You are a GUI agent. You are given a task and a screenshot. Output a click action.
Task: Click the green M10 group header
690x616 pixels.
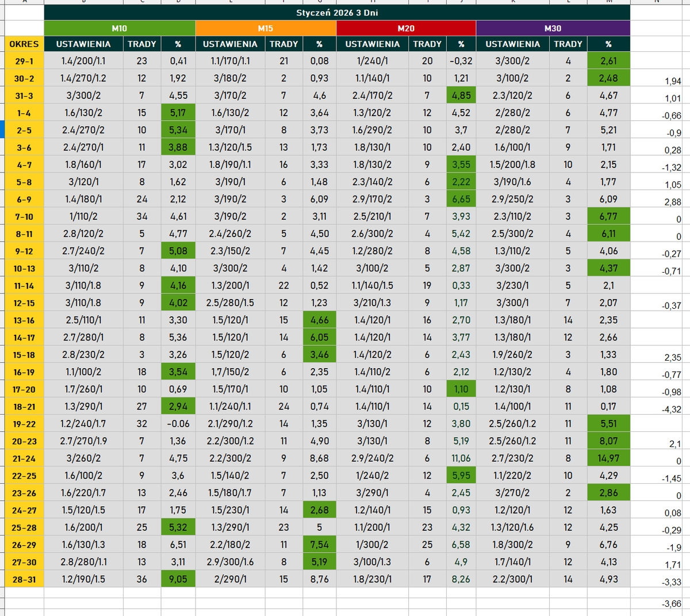point(120,28)
